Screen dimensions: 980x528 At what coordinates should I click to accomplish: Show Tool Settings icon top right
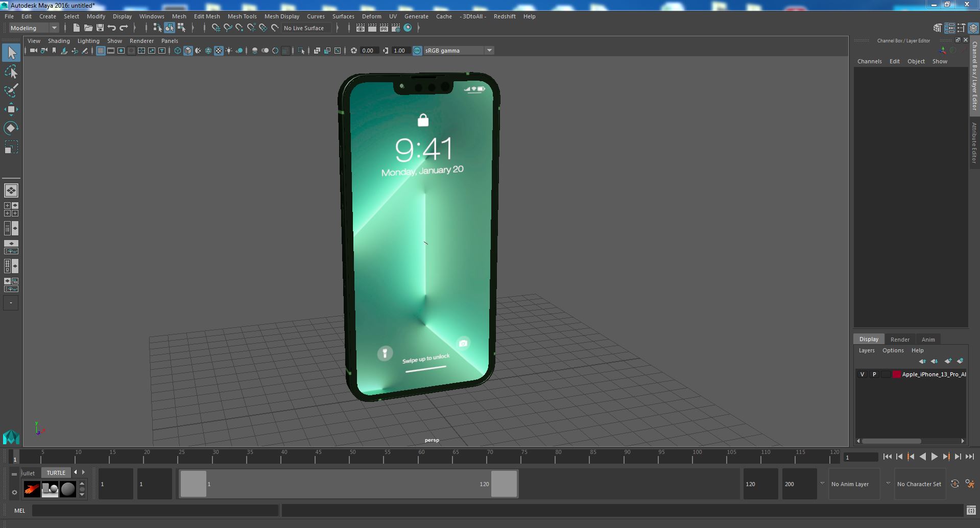click(x=961, y=28)
